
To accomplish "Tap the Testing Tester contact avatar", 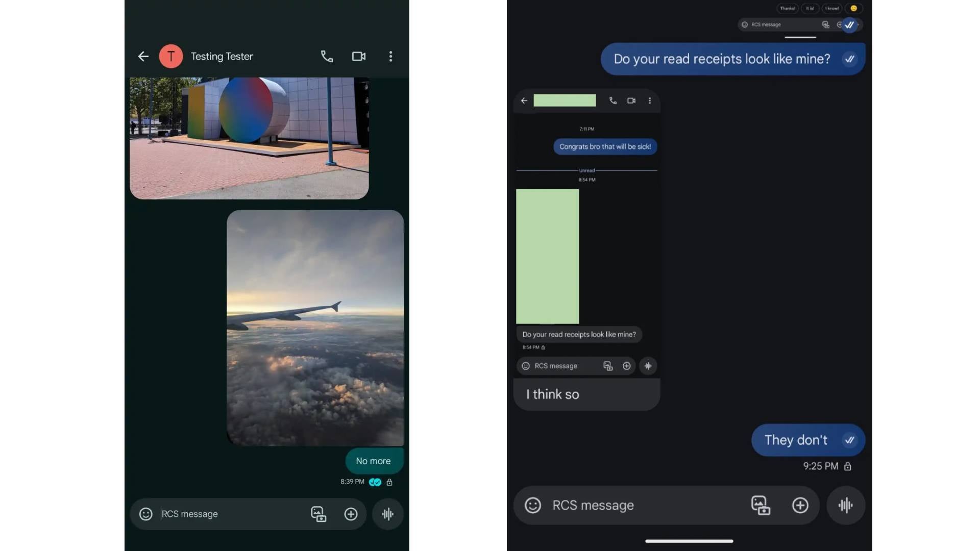I will pos(171,56).
